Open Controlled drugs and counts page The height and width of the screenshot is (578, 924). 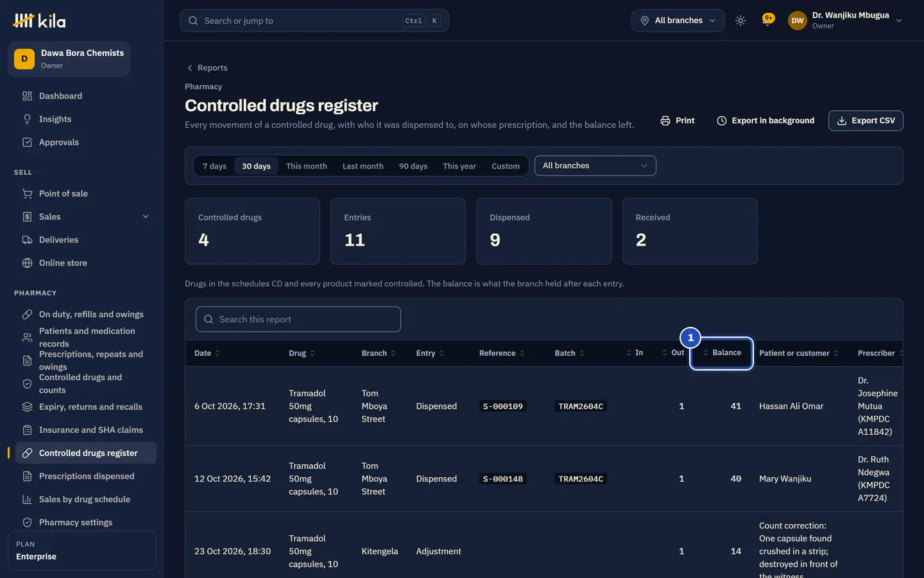pyautogui.click(x=86, y=384)
